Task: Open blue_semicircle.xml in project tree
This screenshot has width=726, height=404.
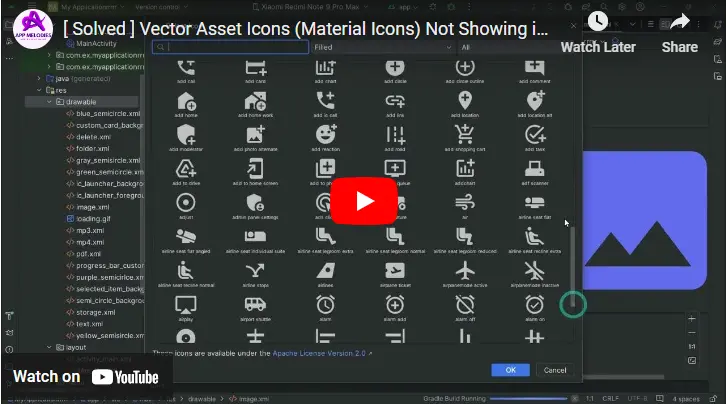Action: click(x=104, y=113)
